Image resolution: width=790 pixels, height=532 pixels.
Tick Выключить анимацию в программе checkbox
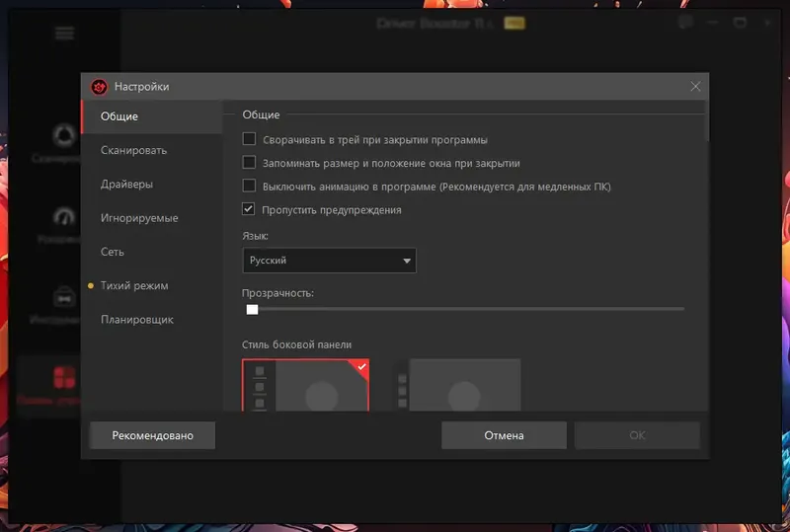pos(249,186)
